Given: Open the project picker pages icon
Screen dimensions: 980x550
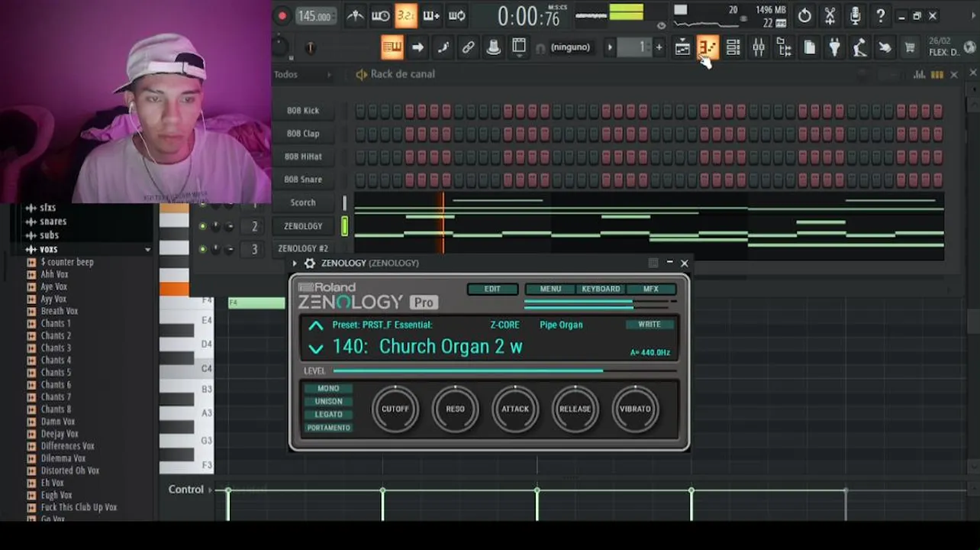Looking at the screenshot, I should click(809, 47).
